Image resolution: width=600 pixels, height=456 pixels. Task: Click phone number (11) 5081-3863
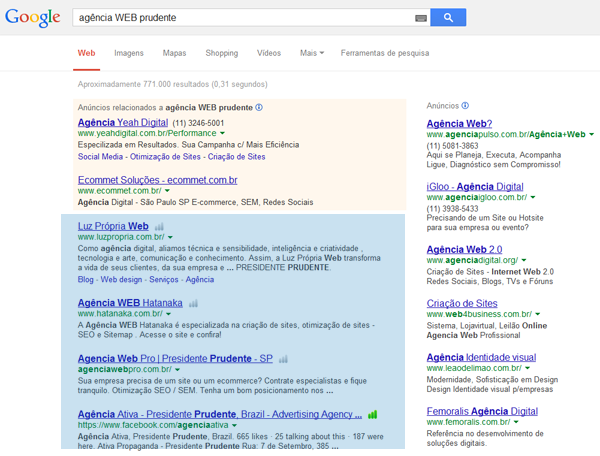(x=452, y=146)
